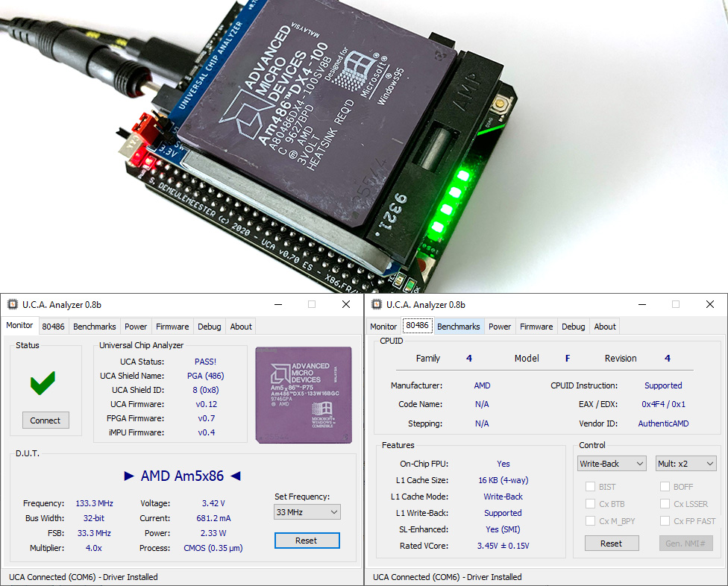This screenshot has width=728, height=586.
Task: Click the Multiplier value "4.0x"
Action: [x=94, y=548]
